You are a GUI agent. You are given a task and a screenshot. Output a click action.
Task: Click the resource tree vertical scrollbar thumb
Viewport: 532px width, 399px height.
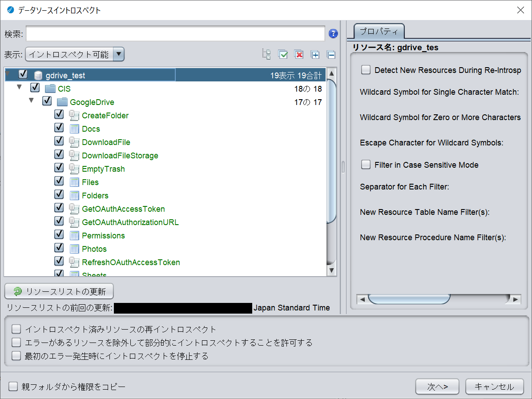(331, 151)
